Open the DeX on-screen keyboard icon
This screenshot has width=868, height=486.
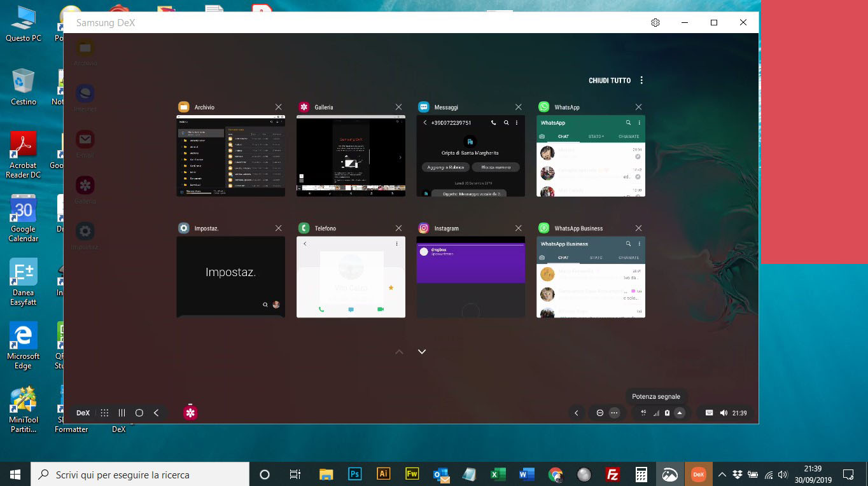[x=710, y=413]
